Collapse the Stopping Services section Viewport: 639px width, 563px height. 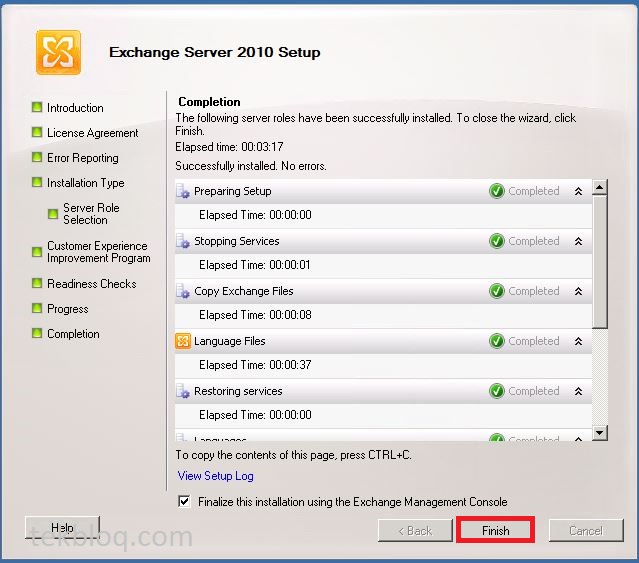(578, 241)
